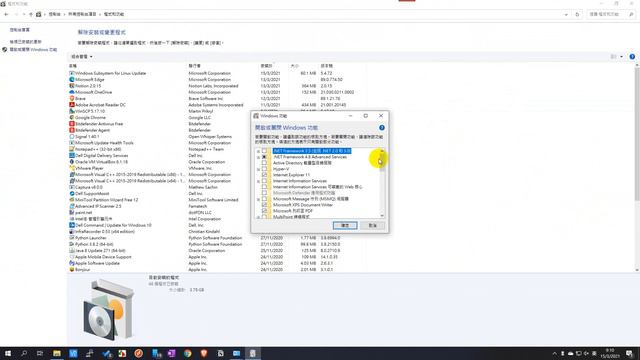Click the VMware Player icon in list

(x=72, y=168)
